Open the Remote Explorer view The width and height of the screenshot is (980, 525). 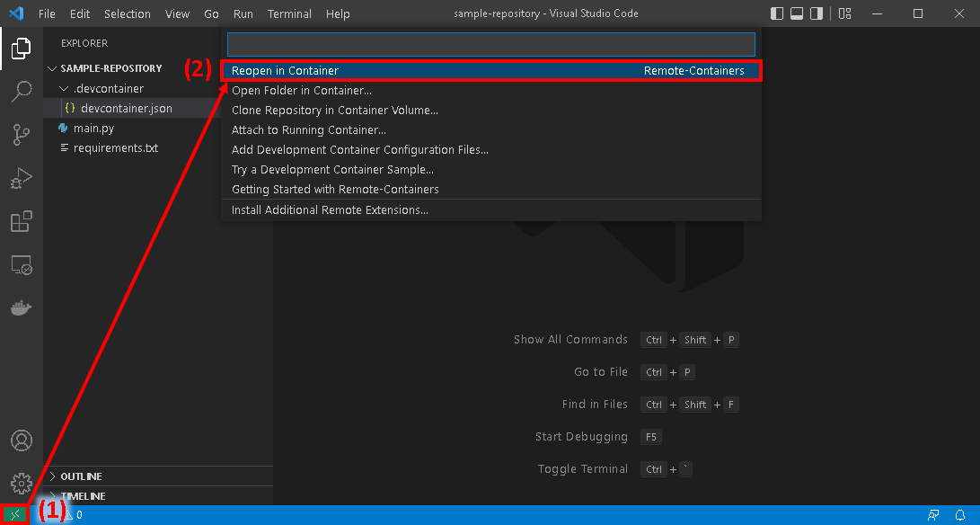pos(22,265)
